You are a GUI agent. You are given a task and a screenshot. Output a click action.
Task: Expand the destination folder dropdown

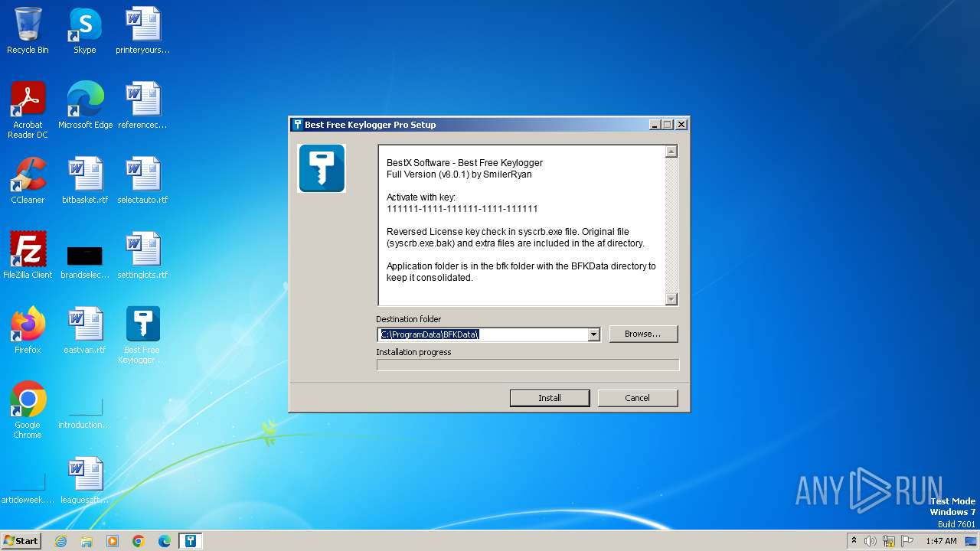(593, 334)
